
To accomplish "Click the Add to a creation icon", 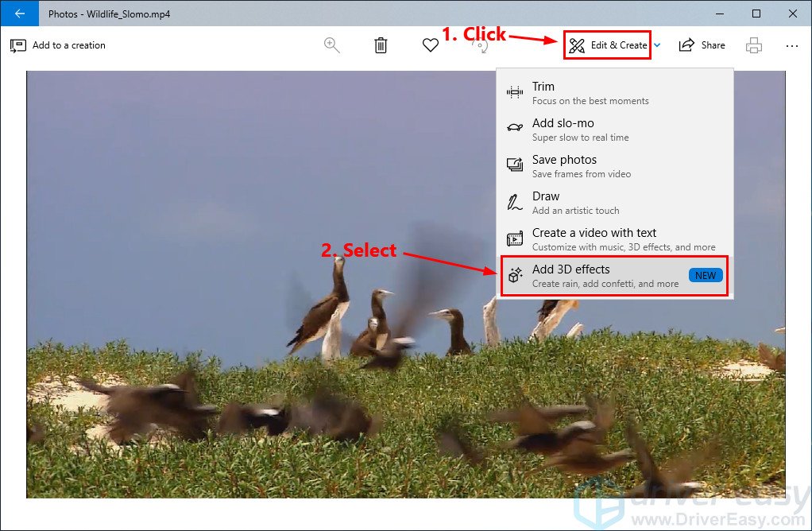I will pyautogui.click(x=17, y=45).
